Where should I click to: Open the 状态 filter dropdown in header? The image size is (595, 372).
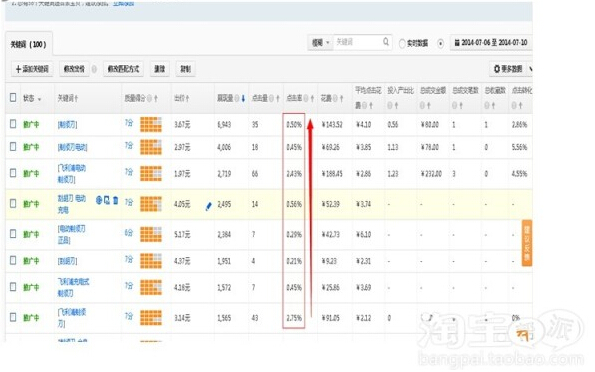point(39,99)
